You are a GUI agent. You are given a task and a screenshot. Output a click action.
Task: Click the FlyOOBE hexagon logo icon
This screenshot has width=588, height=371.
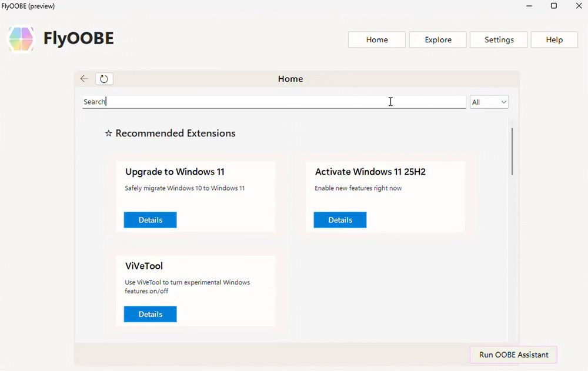point(21,39)
